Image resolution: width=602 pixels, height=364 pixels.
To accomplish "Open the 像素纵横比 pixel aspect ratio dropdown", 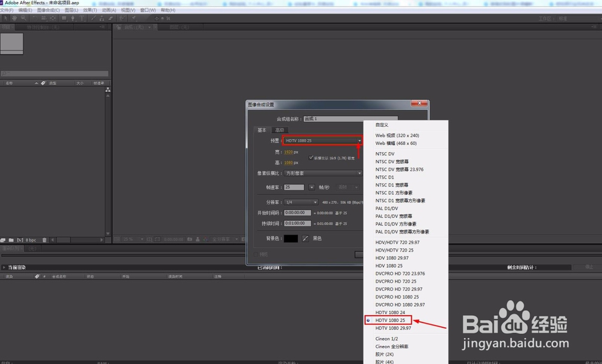I will [x=323, y=173].
